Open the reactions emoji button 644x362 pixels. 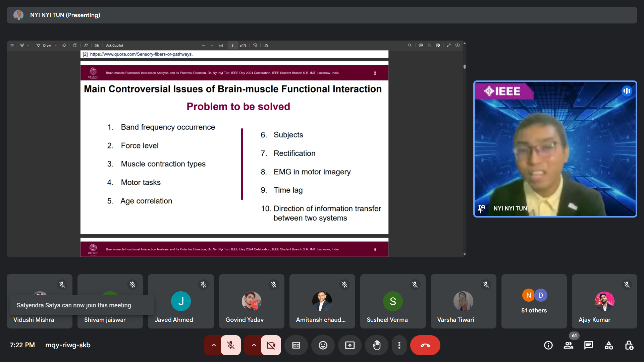click(323, 345)
